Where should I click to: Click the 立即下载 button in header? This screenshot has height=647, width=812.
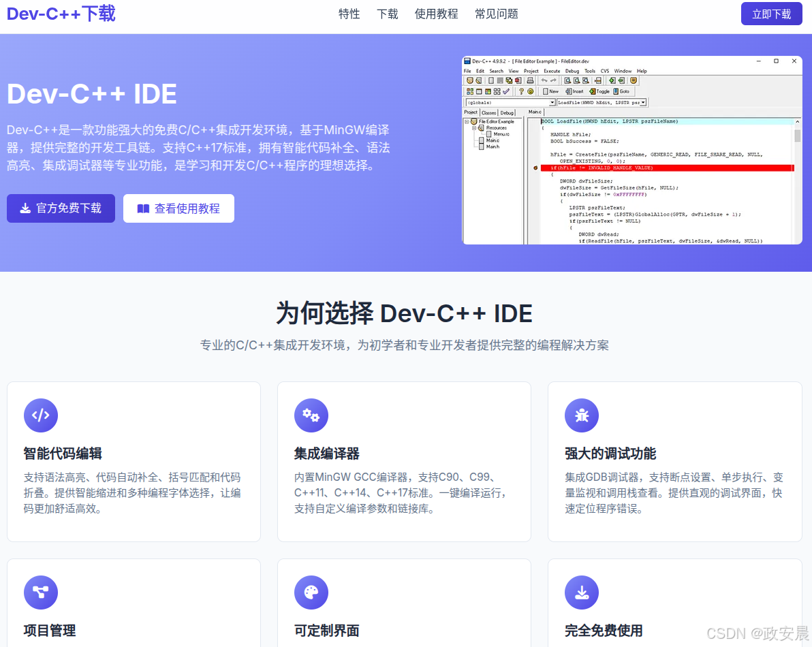772,14
